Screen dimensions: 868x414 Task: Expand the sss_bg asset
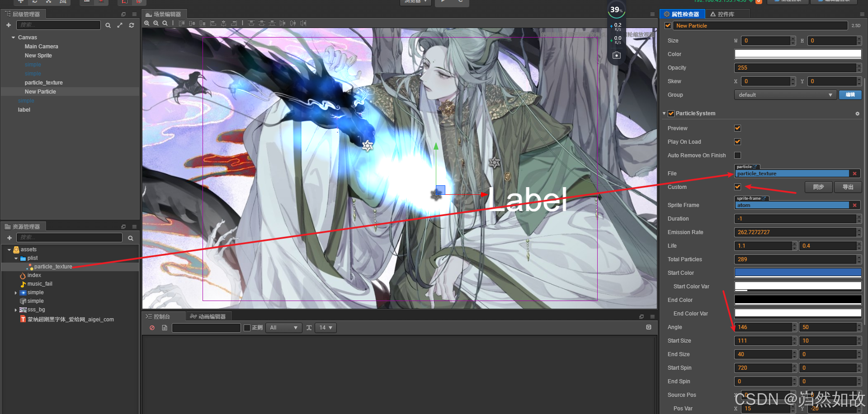click(16, 310)
